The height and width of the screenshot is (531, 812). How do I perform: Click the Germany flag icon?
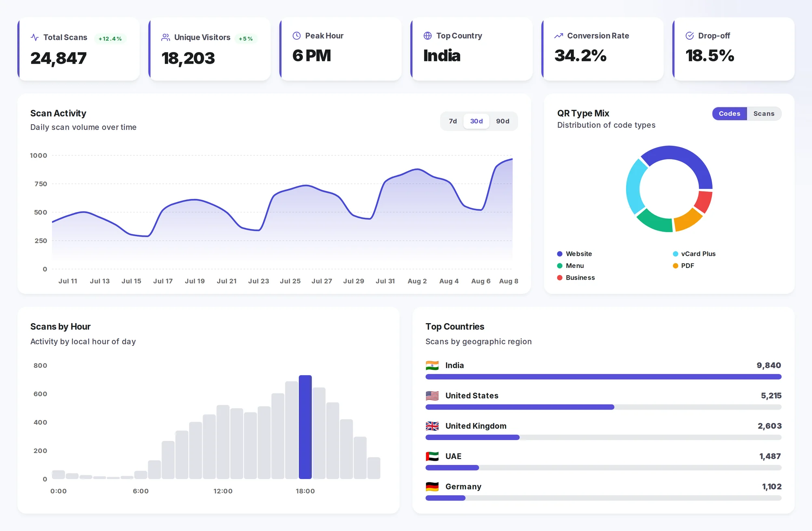tap(432, 486)
